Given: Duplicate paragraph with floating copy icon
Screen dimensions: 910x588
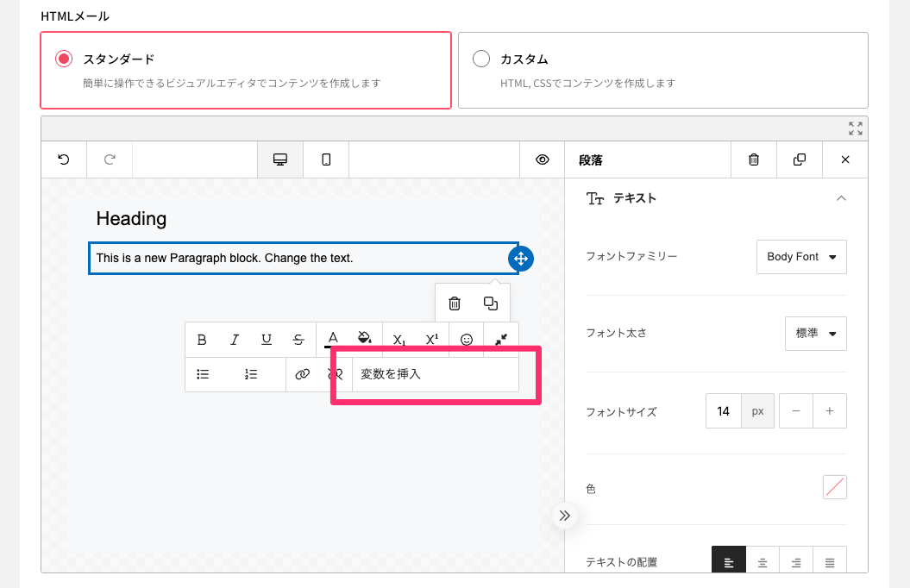Looking at the screenshot, I should (x=491, y=303).
